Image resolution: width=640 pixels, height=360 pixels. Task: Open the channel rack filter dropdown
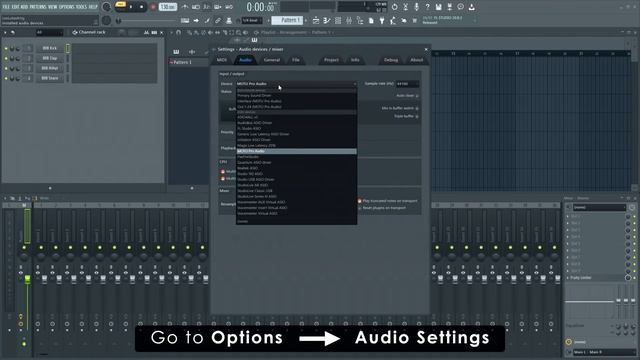[x=49, y=32]
